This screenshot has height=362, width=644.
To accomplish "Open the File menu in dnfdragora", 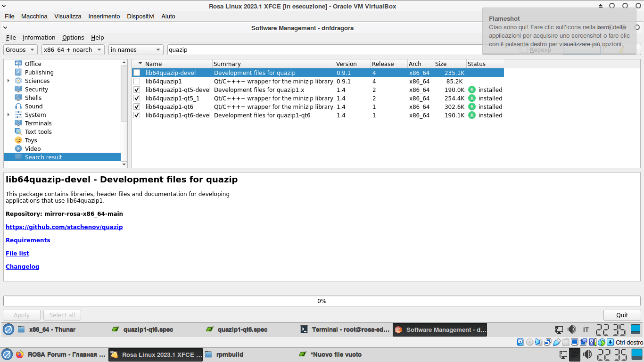I will coord(11,38).
